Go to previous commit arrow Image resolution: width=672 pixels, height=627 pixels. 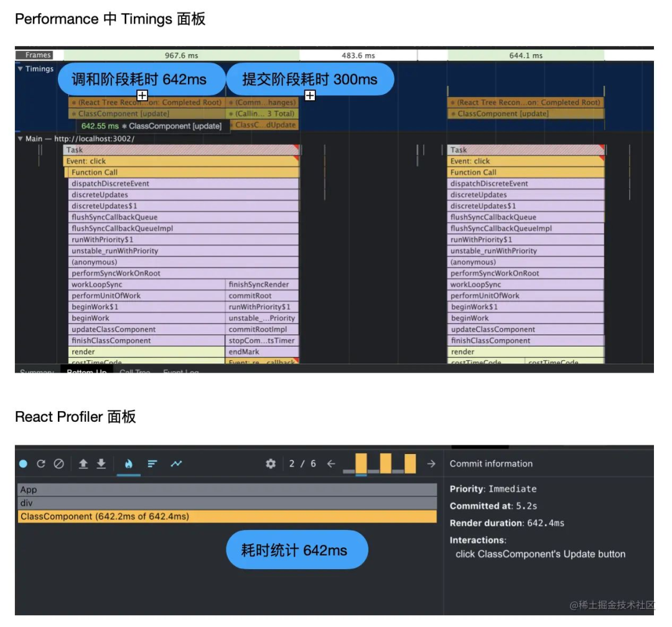(x=331, y=463)
